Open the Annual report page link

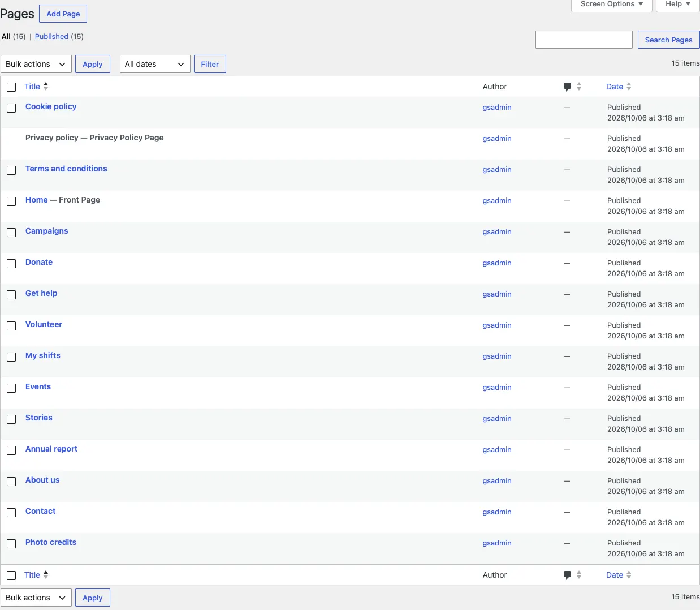click(51, 449)
